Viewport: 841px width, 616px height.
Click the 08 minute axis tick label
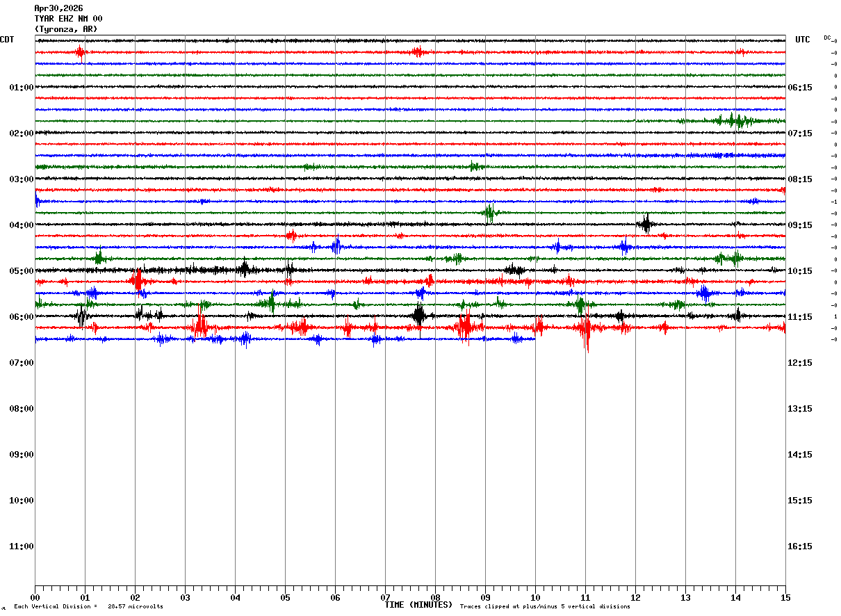[435, 597]
